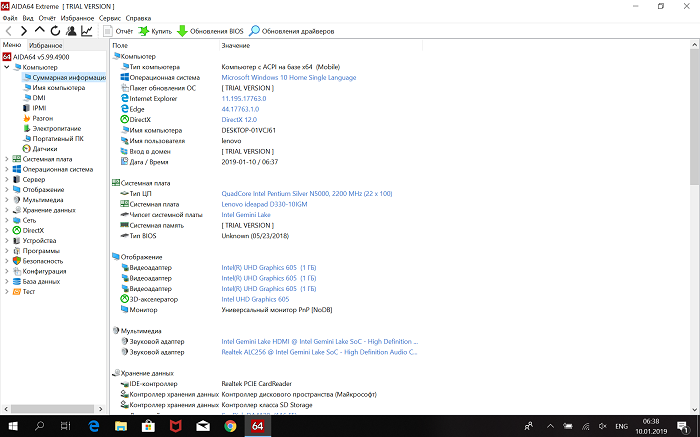The height and width of the screenshot is (437, 700).
Task: Open the QuadCore Intel Pentium Silver N5000 link
Action: 307,193
